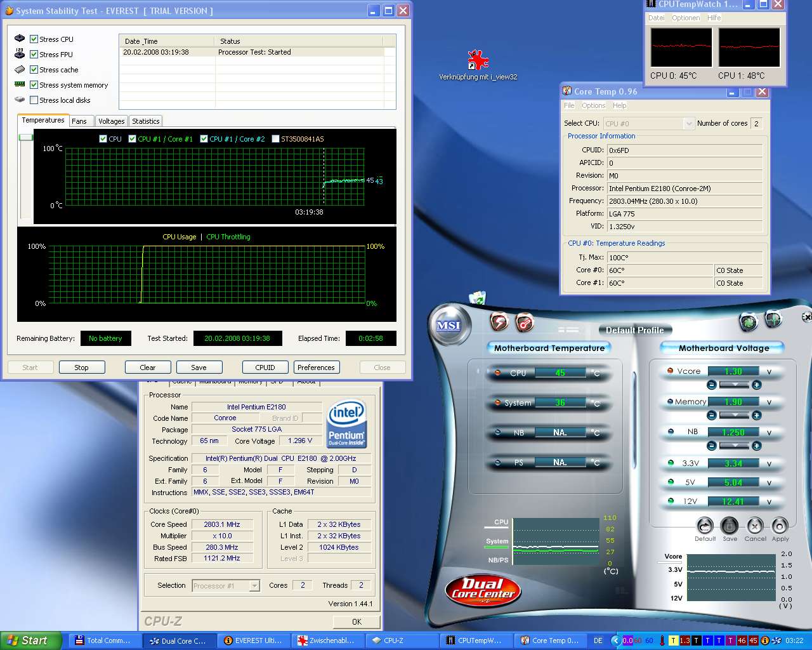The height and width of the screenshot is (650, 812).
Task: Open the green fan control icon in Dual Core Center
Action: click(749, 322)
